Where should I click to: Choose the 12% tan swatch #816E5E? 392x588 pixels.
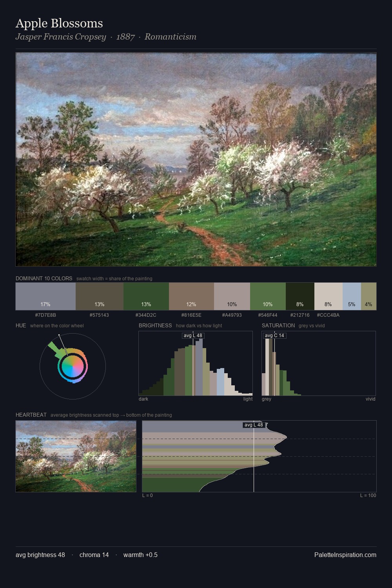pos(191,296)
